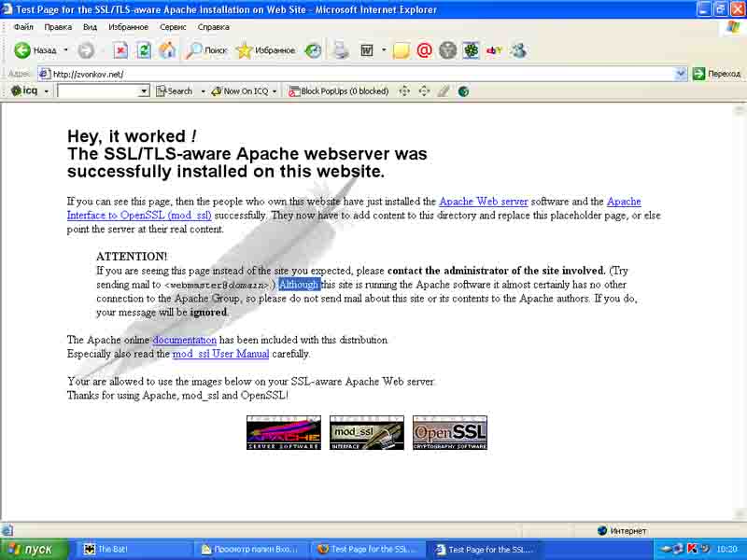The image size is (747, 560).
Task: Expand the Word edit button dropdown arrow
Action: click(x=384, y=50)
